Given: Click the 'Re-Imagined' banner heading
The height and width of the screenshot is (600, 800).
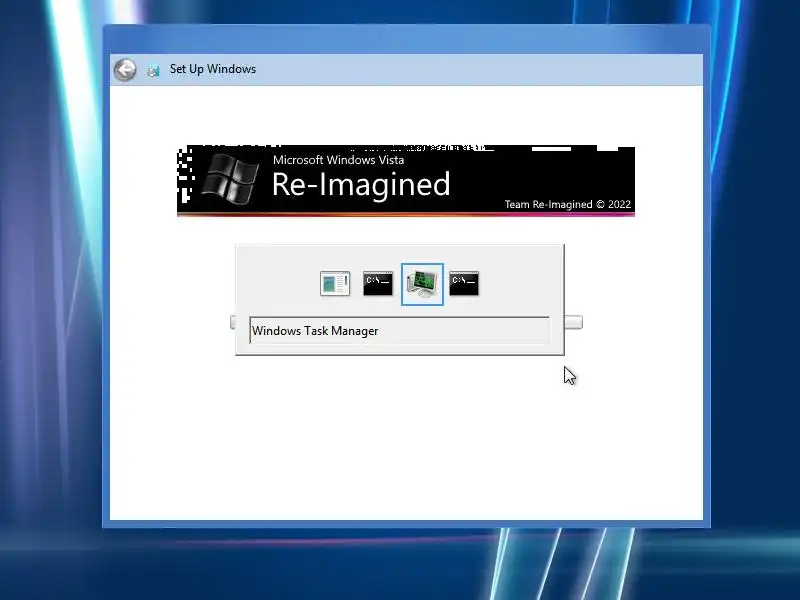Looking at the screenshot, I should (361, 184).
